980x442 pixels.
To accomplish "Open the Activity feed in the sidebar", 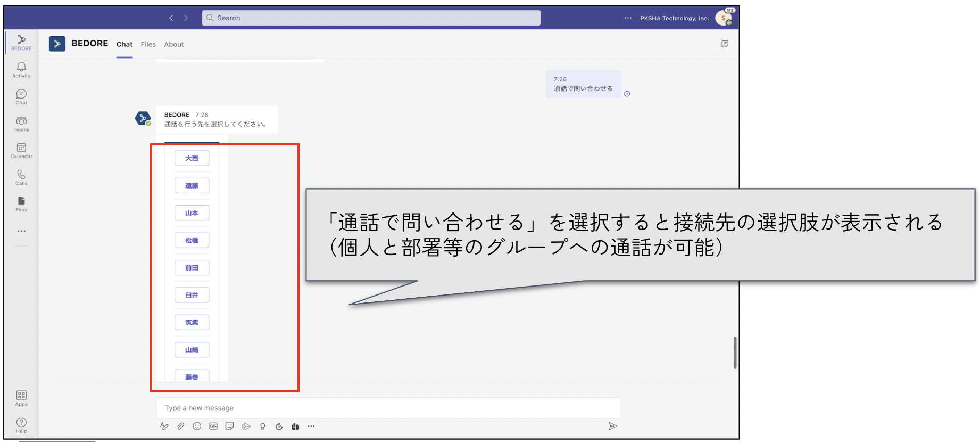I will point(21,70).
